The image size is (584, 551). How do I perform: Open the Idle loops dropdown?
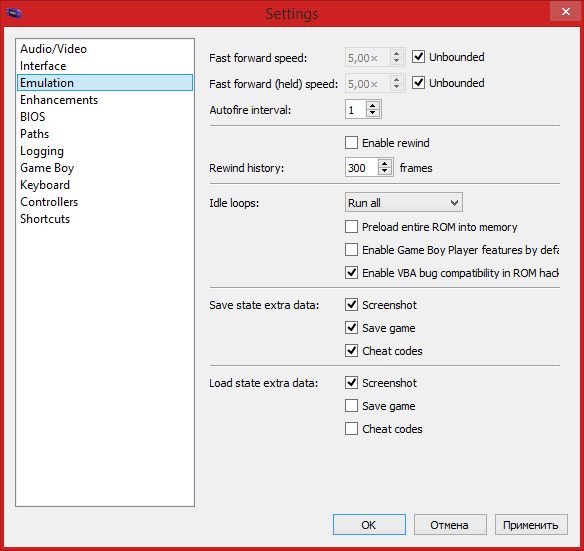(404, 202)
